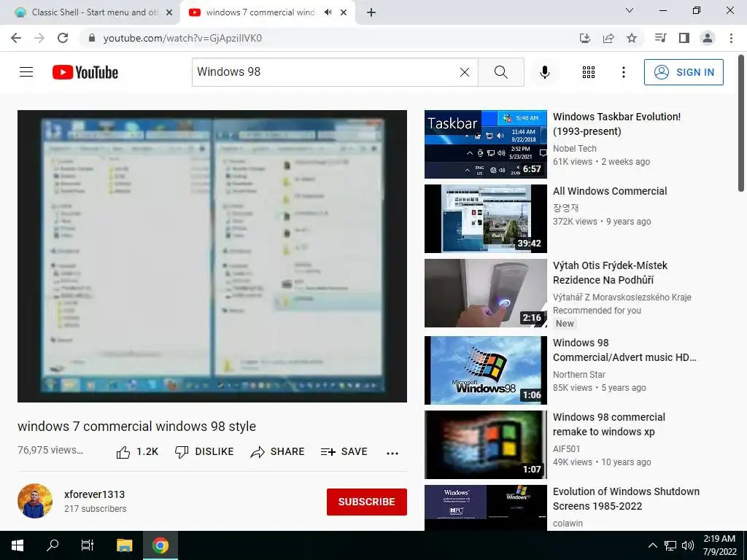Open more actions ellipsis under video

click(392, 453)
